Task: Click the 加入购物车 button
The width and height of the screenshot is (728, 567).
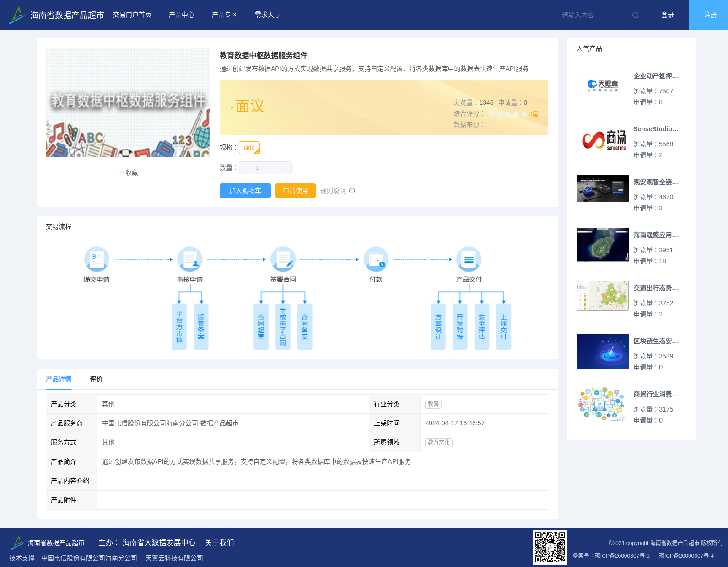Action: click(x=245, y=191)
